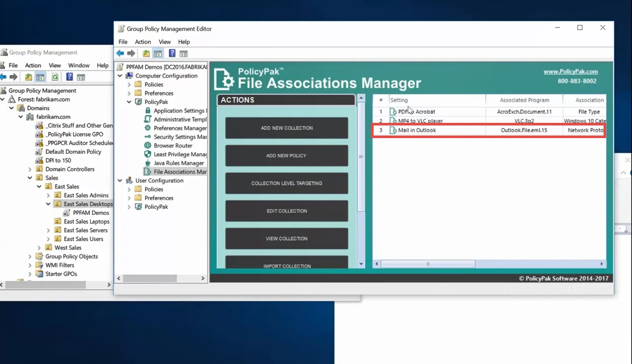Click ADD NEW POLICY button
Image resolution: width=632 pixels, height=364 pixels.
[287, 156]
